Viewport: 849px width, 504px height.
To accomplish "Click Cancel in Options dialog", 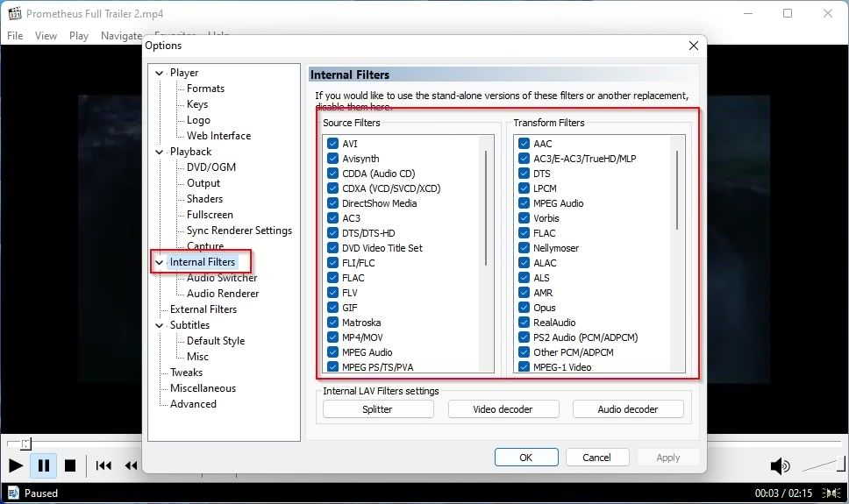I will (597, 458).
